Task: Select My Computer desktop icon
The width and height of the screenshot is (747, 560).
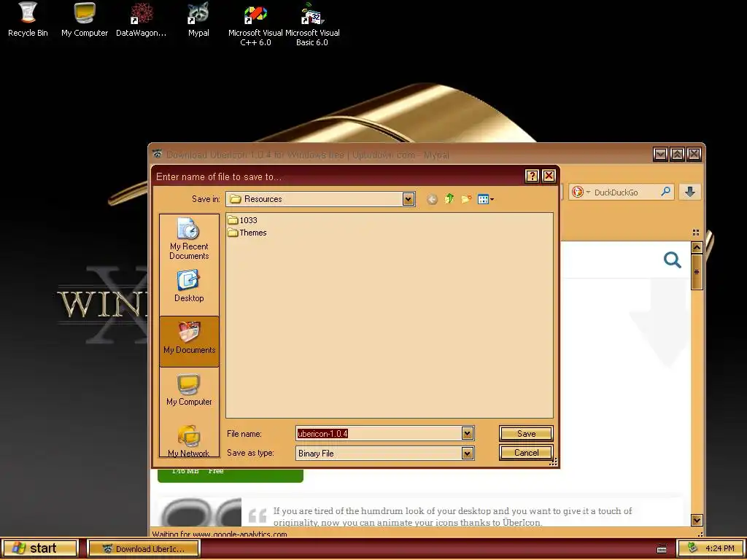Action: 85,20
